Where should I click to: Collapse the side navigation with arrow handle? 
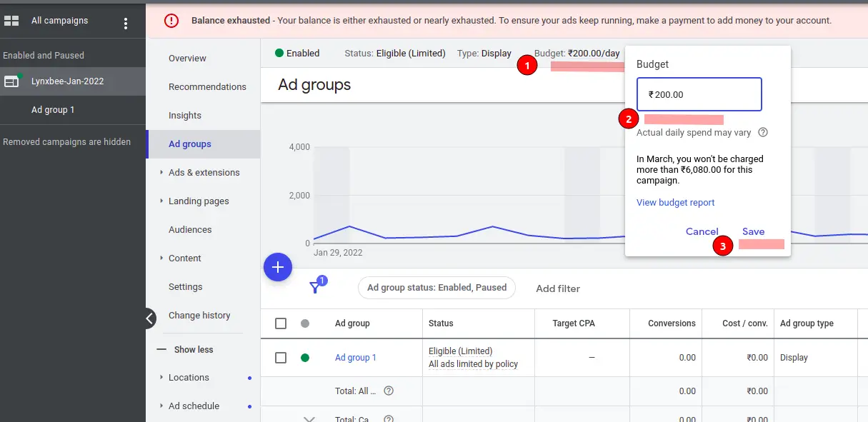coord(149,318)
